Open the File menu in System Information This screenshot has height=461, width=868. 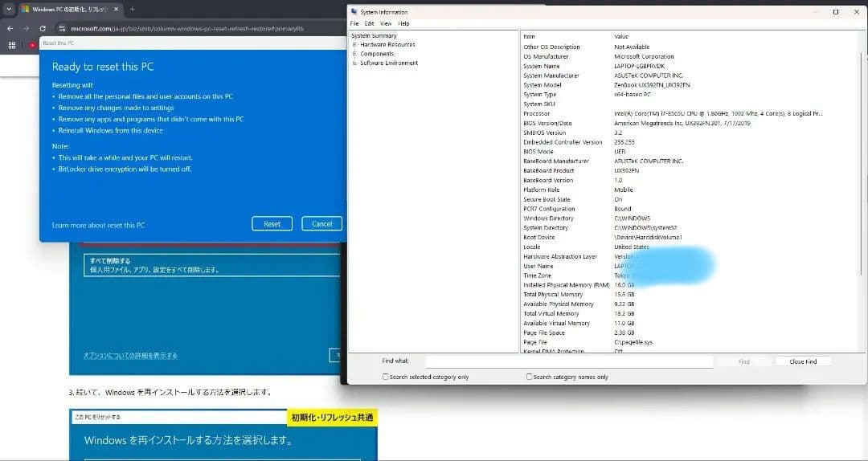(354, 23)
